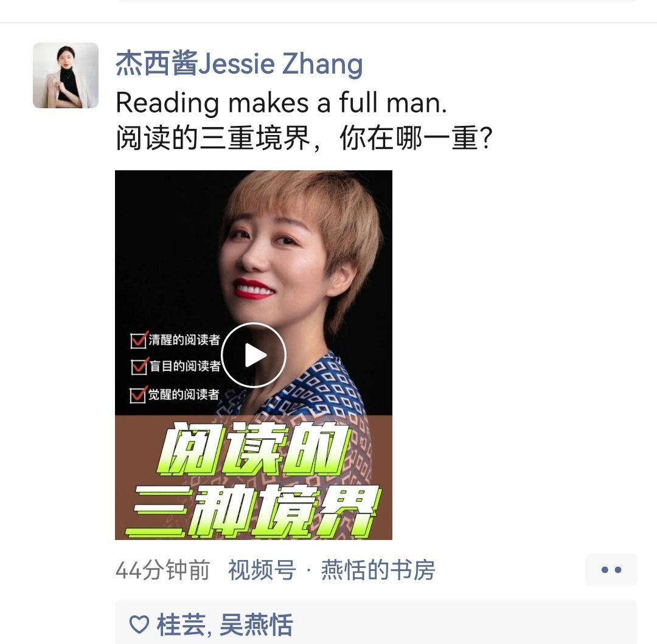
Task: Click the 44分钟前 timestamp
Action: 162,570
